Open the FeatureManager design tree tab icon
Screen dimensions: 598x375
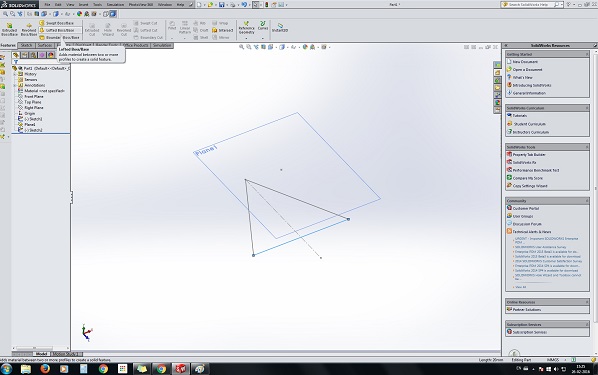pos(16,55)
